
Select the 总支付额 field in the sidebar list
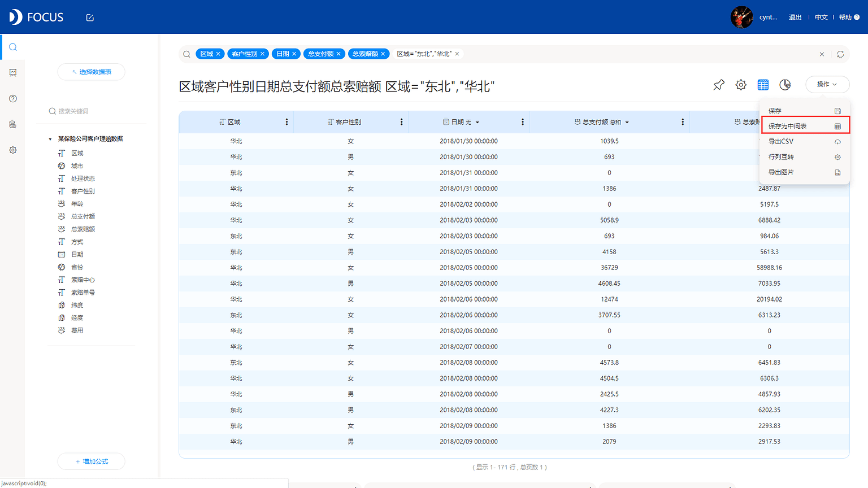click(x=83, y=216)
